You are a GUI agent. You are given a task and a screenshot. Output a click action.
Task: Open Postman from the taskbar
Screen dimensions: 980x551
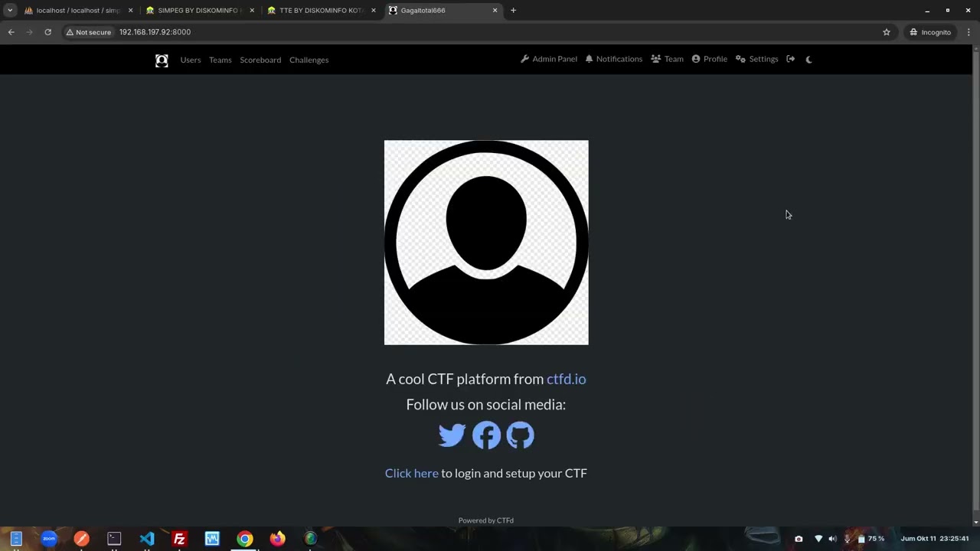(x=81, y=539)
